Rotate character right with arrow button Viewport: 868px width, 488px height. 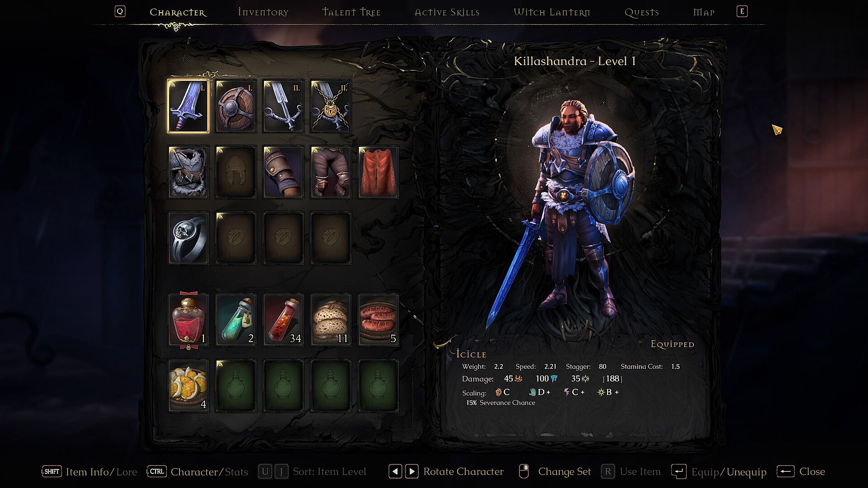click(411, 472)
